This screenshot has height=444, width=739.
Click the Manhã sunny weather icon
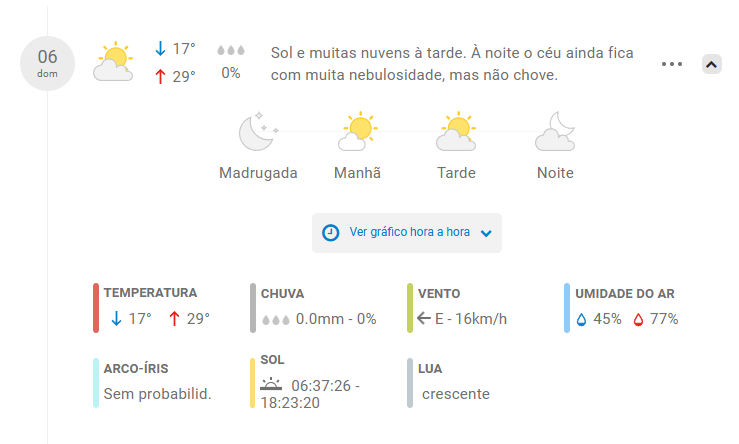[x=357, y=131]
